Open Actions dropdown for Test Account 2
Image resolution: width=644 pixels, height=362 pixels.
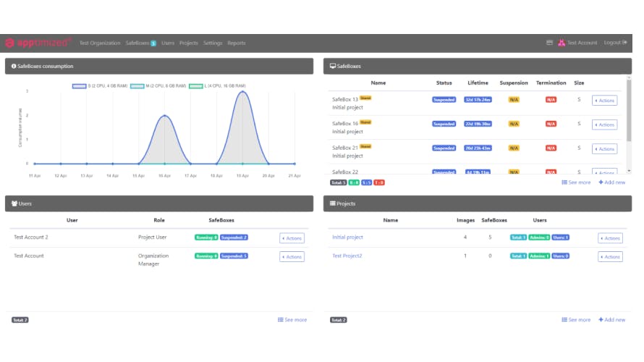click(292, 238)
